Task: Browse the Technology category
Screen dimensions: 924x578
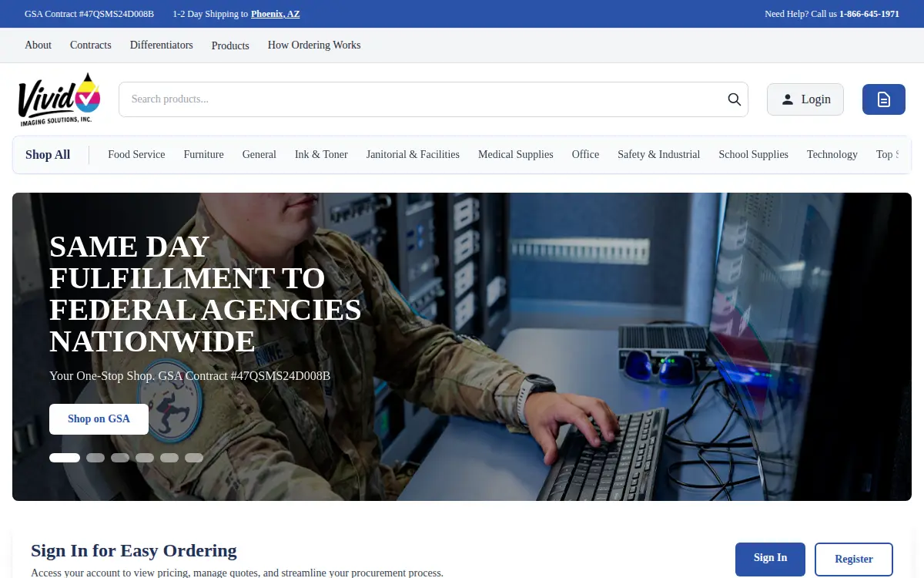Action: [832, 154]
